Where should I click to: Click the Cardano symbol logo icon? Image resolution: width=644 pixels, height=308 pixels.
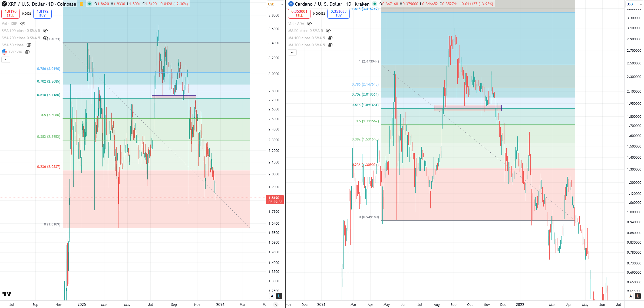(291, 4)
